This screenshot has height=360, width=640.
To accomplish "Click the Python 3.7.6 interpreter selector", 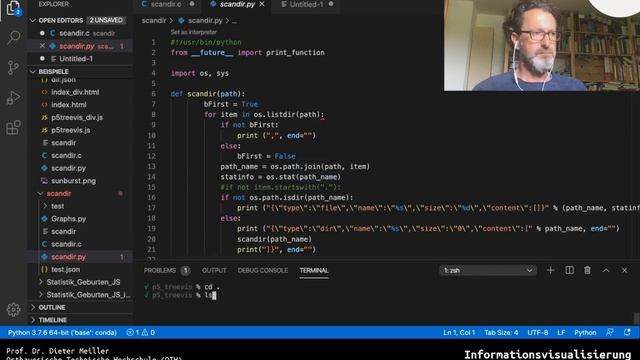I will [x=62, y=332].
